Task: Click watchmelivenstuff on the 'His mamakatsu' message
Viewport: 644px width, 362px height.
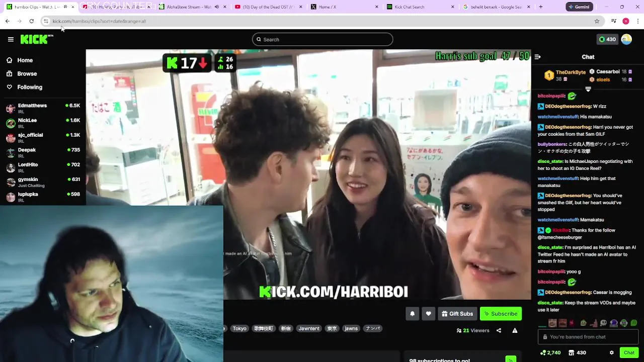Action: click(x=557, y=117)
